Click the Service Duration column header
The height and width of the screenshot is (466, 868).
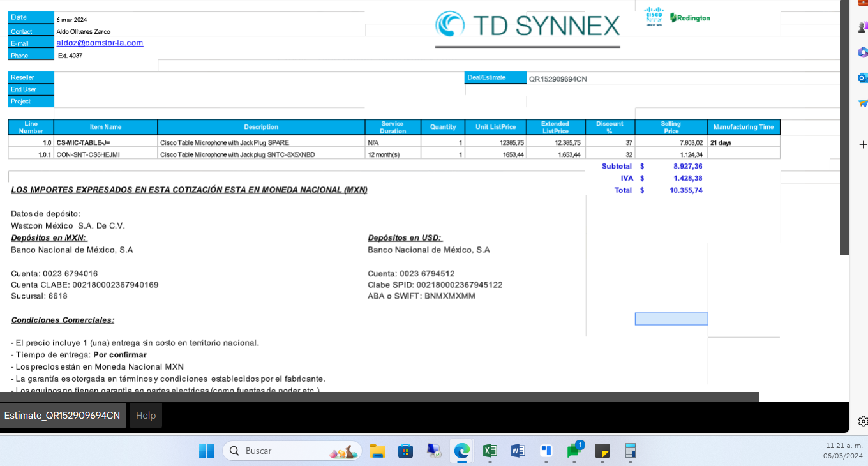point(393,127)
